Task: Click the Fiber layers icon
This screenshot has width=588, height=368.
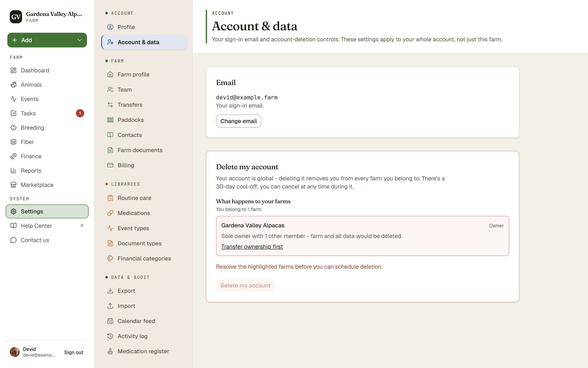Action: (13, 142)
